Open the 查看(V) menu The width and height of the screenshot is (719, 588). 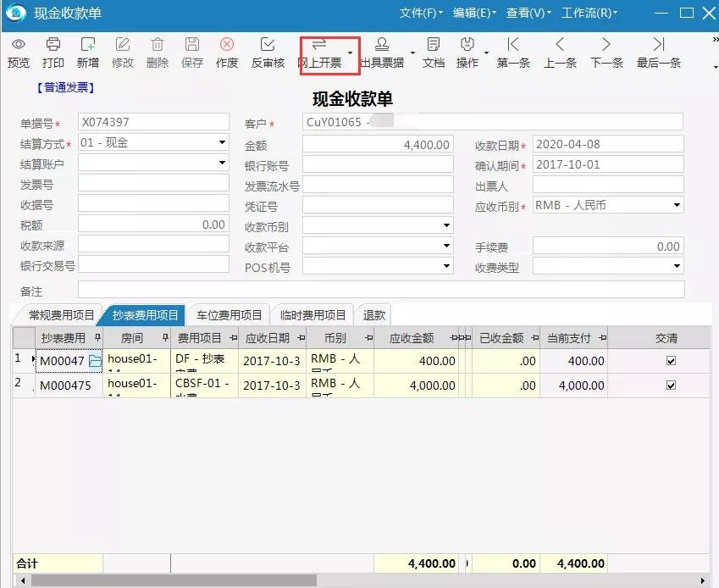point(528,13)
